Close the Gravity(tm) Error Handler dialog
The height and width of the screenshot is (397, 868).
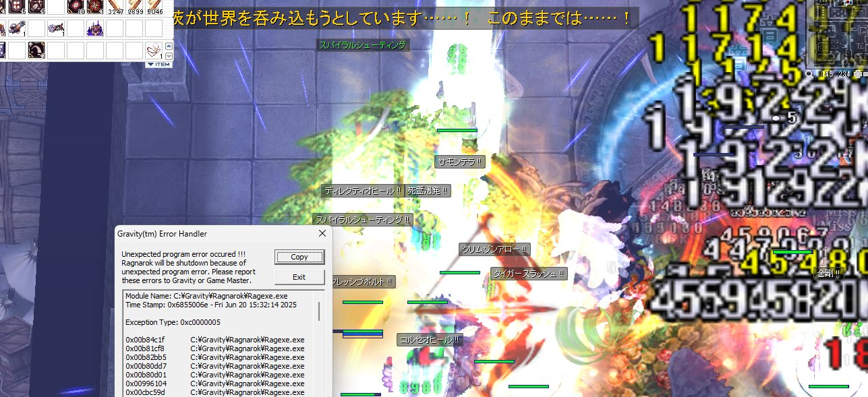322,234
